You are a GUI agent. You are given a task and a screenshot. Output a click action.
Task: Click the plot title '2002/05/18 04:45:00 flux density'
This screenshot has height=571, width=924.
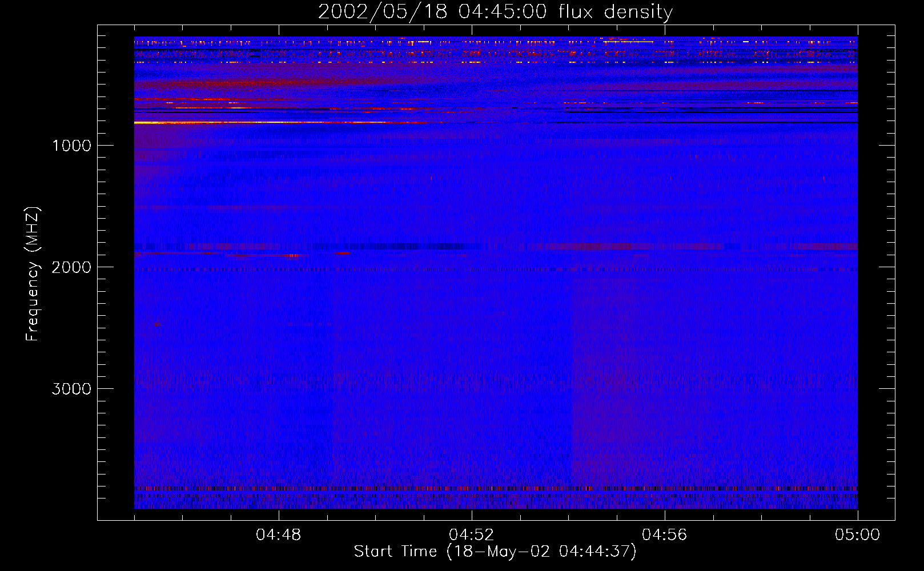coord(495,11)
